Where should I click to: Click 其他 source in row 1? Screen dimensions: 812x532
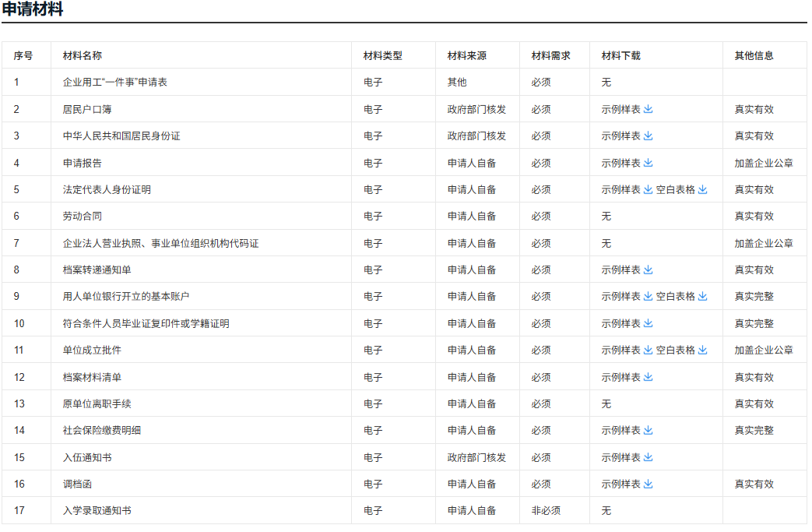point(457,82)
